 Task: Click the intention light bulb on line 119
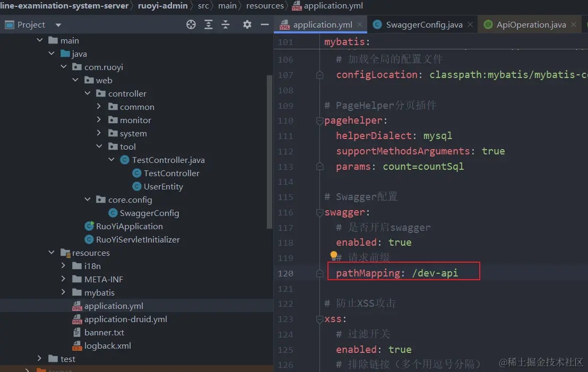pyautogui.click(x=333, y=255)
